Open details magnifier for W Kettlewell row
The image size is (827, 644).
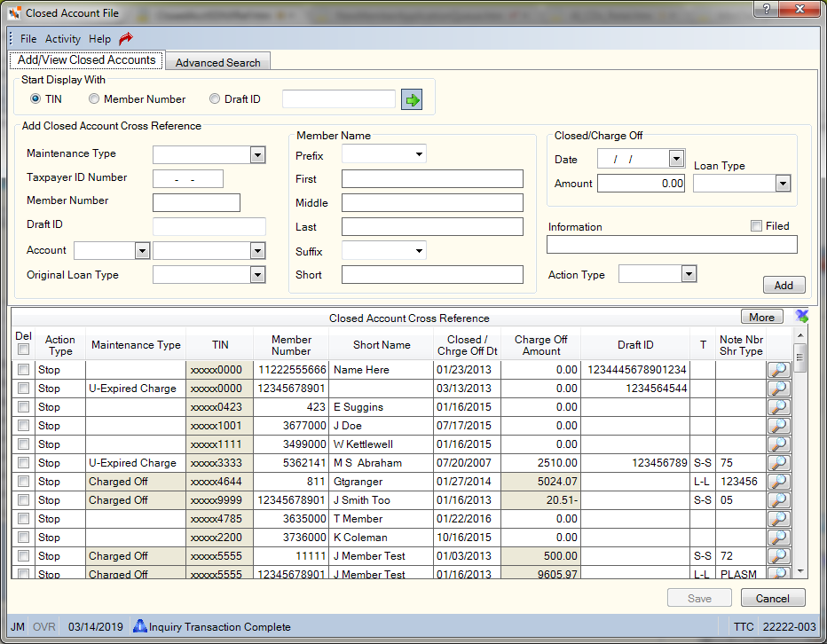click(778, 444)
